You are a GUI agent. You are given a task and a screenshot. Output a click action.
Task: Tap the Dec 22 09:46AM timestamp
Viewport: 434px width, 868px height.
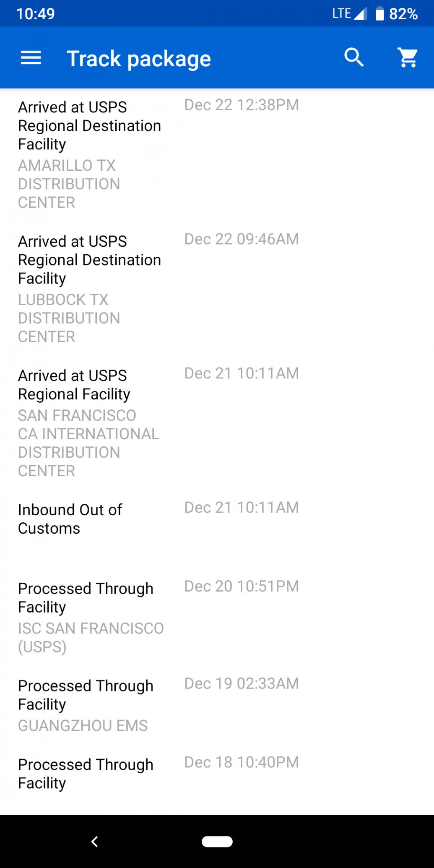tap(242, 239)
